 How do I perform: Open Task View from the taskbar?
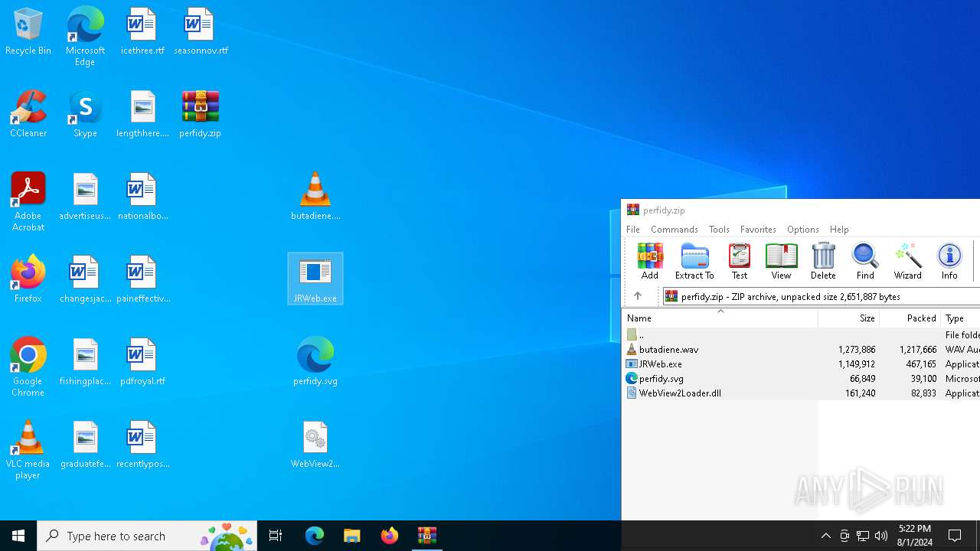click(276, 536)
